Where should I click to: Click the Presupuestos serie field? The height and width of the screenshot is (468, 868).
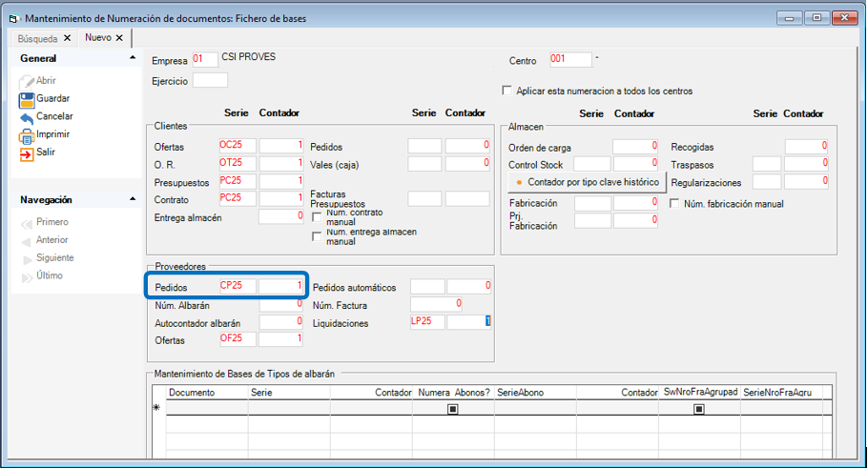tap(238, 181)
